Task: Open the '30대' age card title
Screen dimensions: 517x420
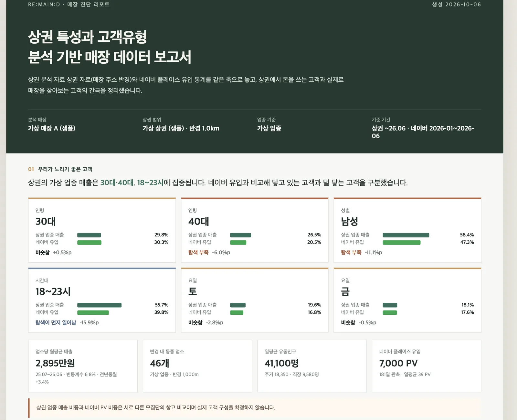Action: tap(46, 221)
